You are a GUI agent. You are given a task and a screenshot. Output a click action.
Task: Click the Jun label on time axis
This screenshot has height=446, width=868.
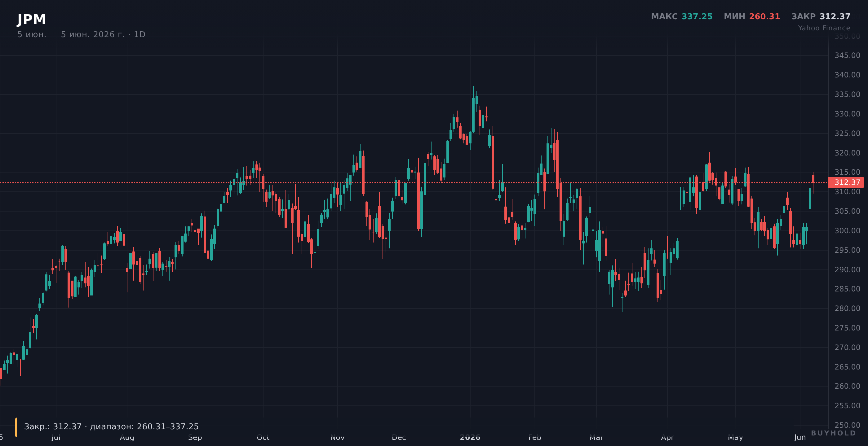[800, 437]
